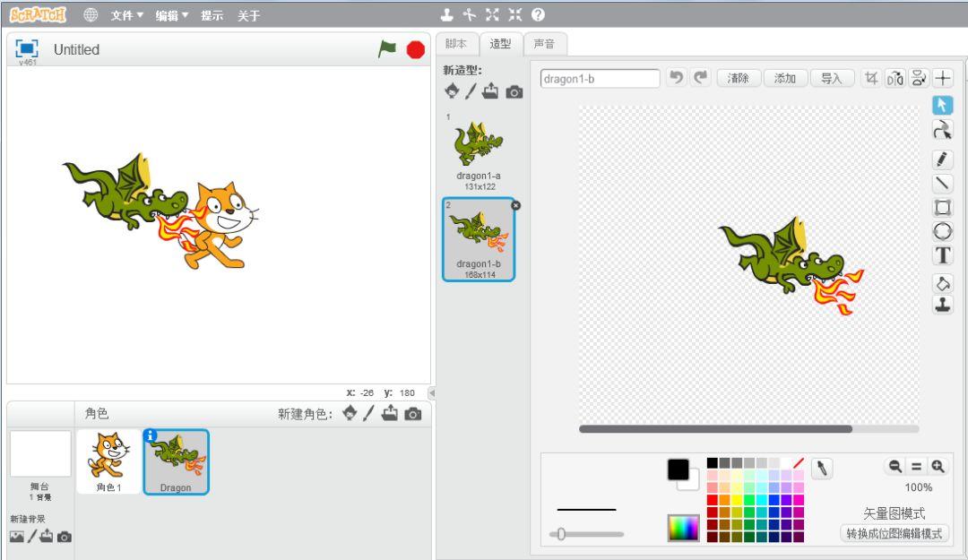Click the 清除 button
The height and width of the screenshot is (560, 968).
pos(739,79)
